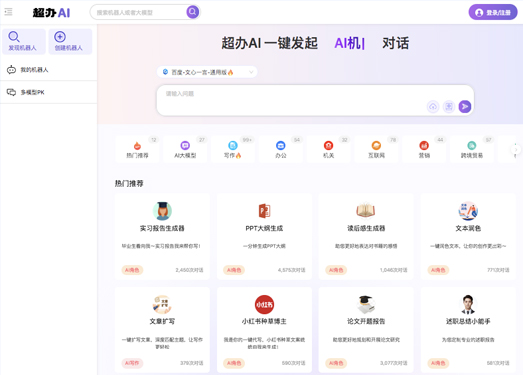Open the 文本润色 card title

tap(468, 228)
